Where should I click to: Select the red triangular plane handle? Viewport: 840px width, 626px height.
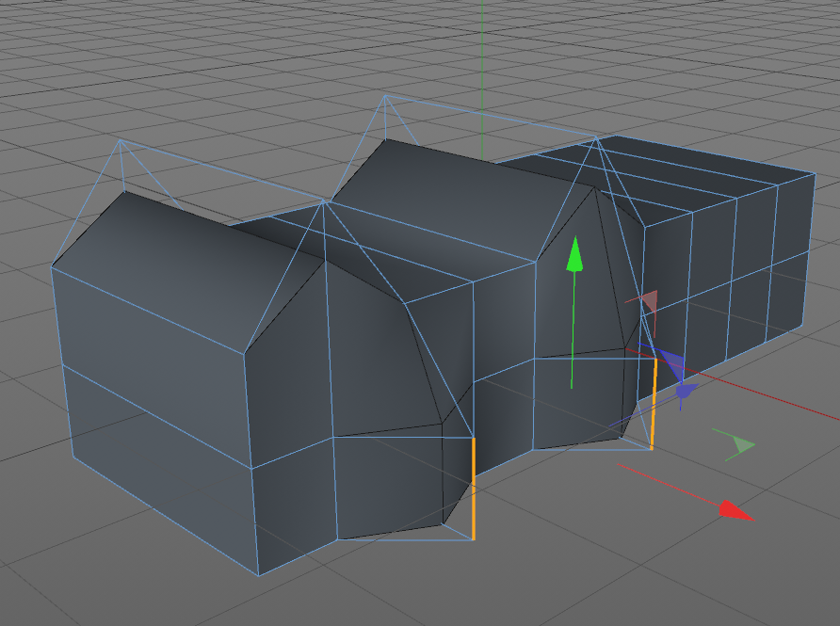tap(649, 301)
